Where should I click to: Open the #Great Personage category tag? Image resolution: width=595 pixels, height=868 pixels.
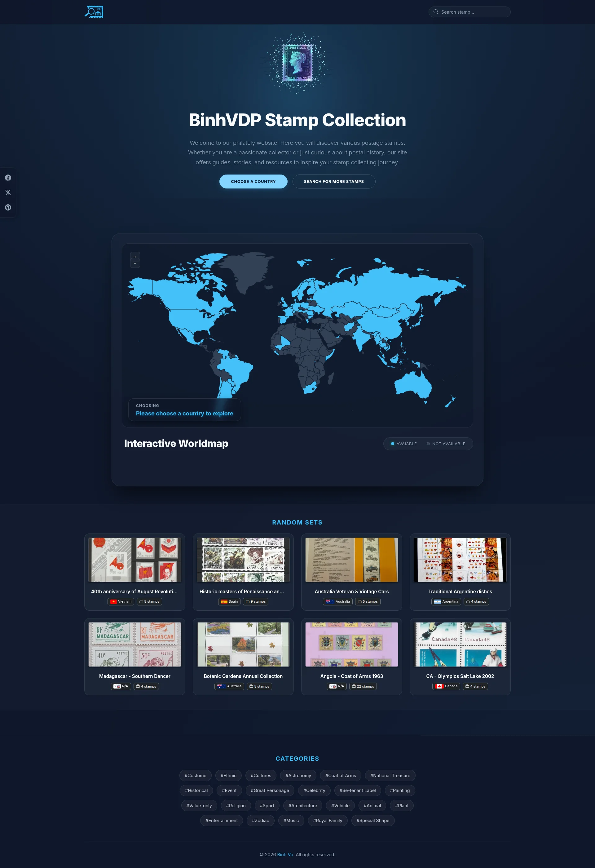click(270, 790)
